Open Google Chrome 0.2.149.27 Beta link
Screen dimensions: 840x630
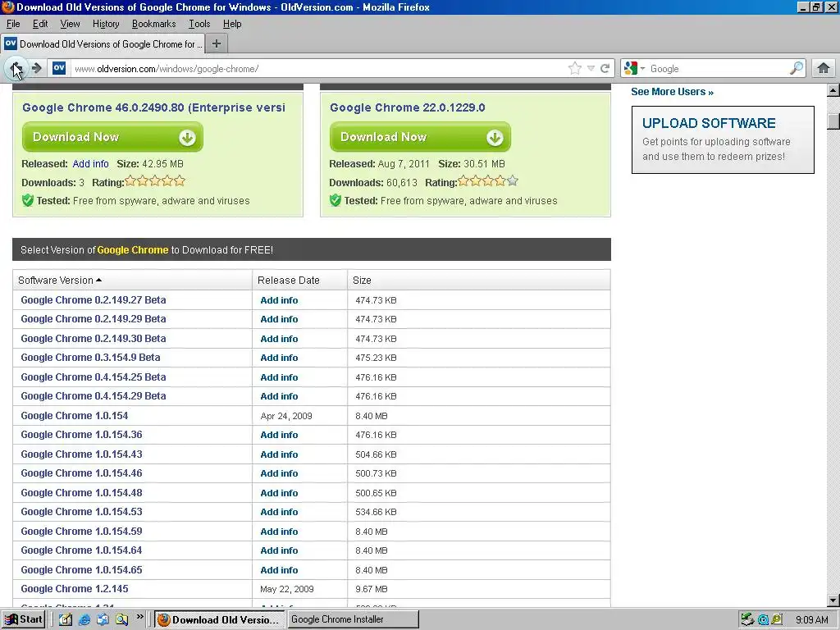pyautogui.click(x=94, y=300)
